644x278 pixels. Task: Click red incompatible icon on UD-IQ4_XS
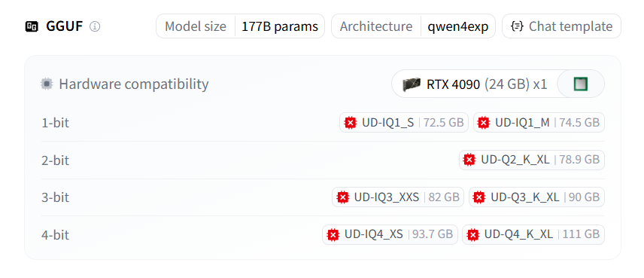click(333, 235)
